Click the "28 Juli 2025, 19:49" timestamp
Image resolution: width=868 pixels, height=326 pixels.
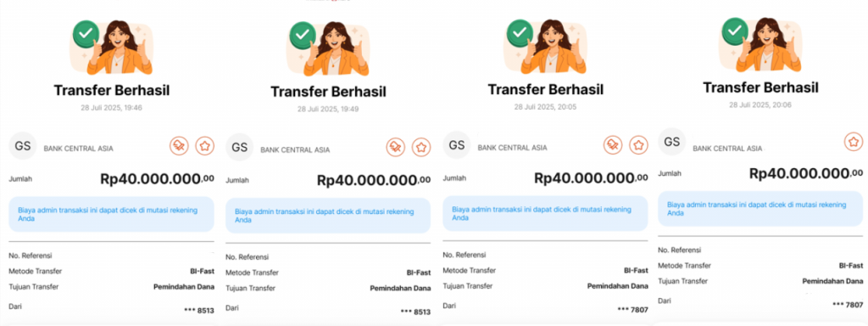point(328,110)
